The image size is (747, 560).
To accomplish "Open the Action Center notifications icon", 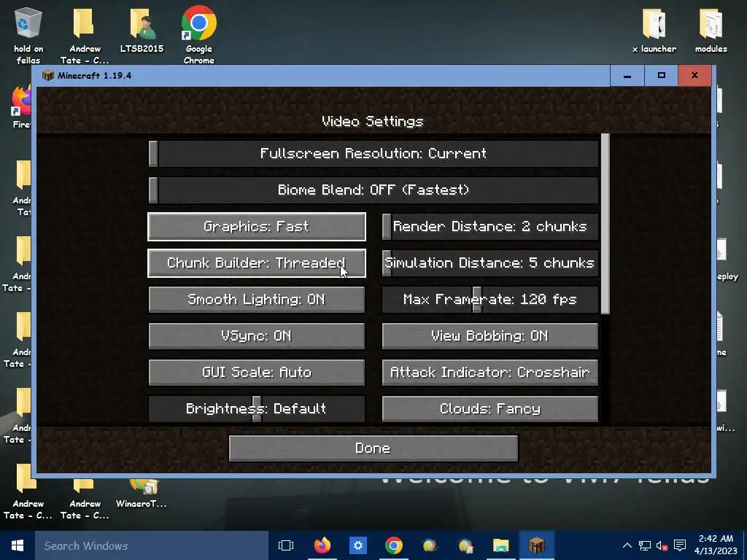I will (680, 545).
